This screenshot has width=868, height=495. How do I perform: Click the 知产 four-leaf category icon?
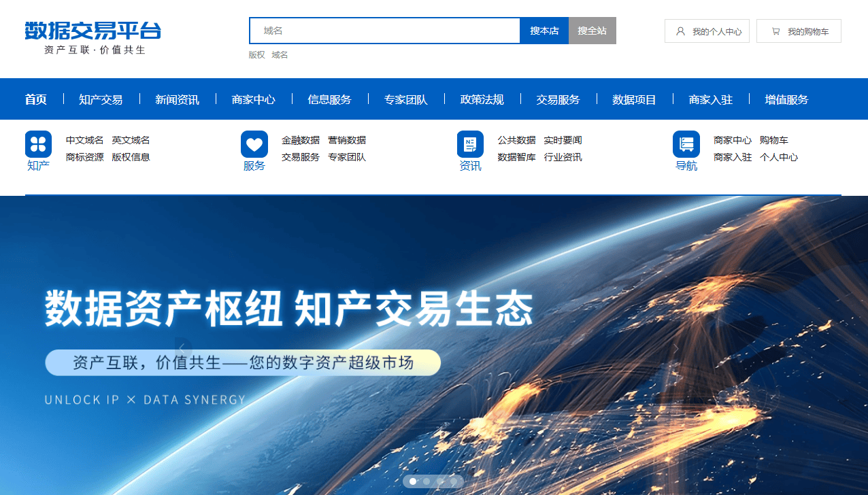(38, 144)
